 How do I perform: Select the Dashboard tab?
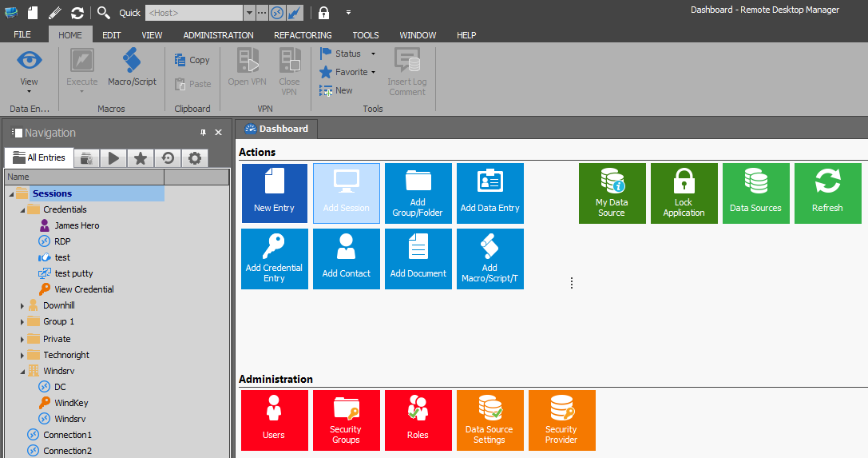tap(276, 129)
